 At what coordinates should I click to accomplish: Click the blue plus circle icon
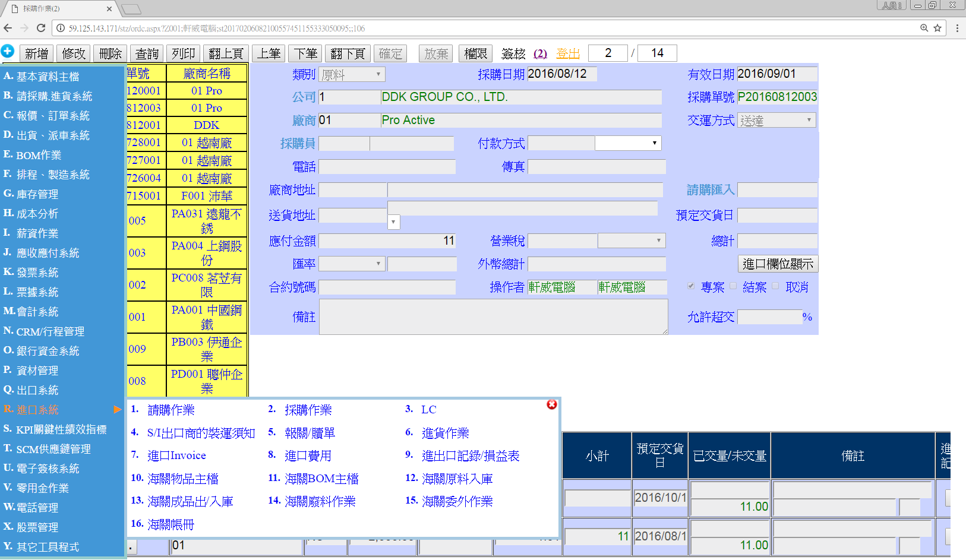click(8, 51)
